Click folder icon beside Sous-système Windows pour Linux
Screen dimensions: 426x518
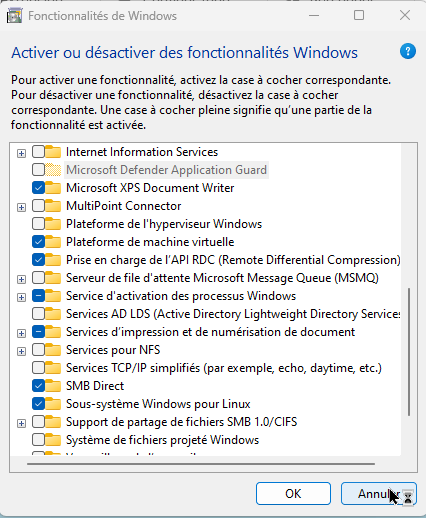pyautogui.click(x=53, y=404)
